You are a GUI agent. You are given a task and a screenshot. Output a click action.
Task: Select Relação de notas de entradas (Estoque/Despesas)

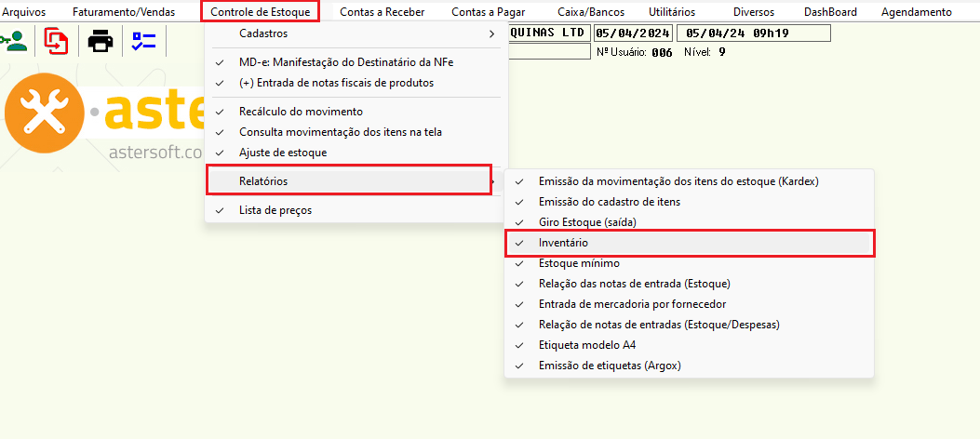pos(690,325)
